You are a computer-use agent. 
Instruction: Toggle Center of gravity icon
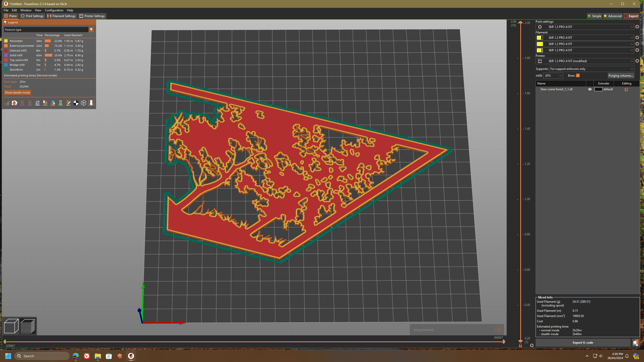(x=76, y=103)
